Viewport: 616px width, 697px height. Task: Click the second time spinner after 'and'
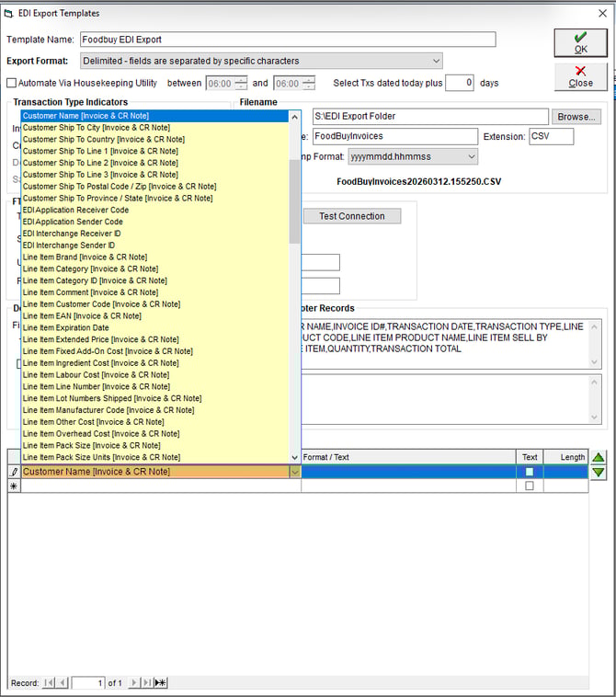click(x=308, y=83)
